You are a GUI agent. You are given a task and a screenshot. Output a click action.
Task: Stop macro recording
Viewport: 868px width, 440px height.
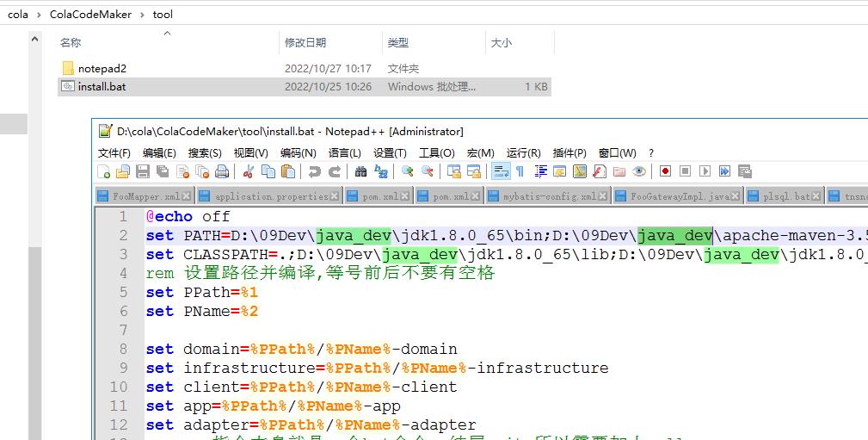[686, 171]
